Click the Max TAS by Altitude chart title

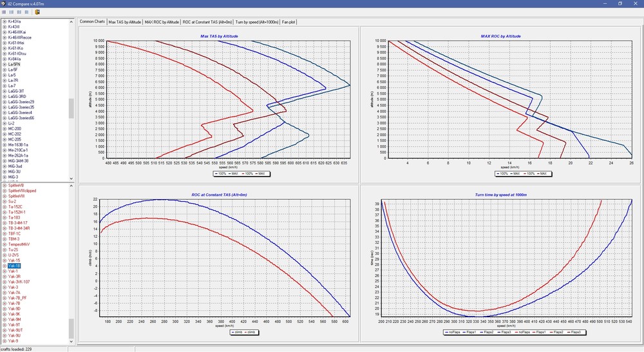click(x=219, y=36)
